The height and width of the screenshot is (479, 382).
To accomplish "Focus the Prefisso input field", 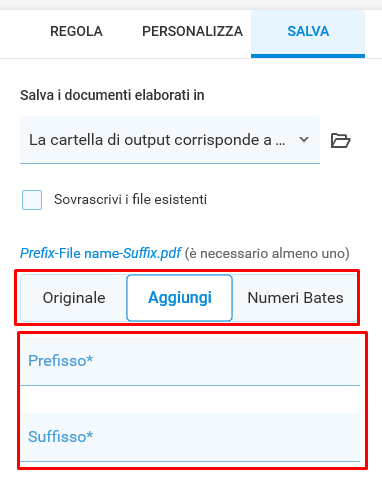I will 190,361.
